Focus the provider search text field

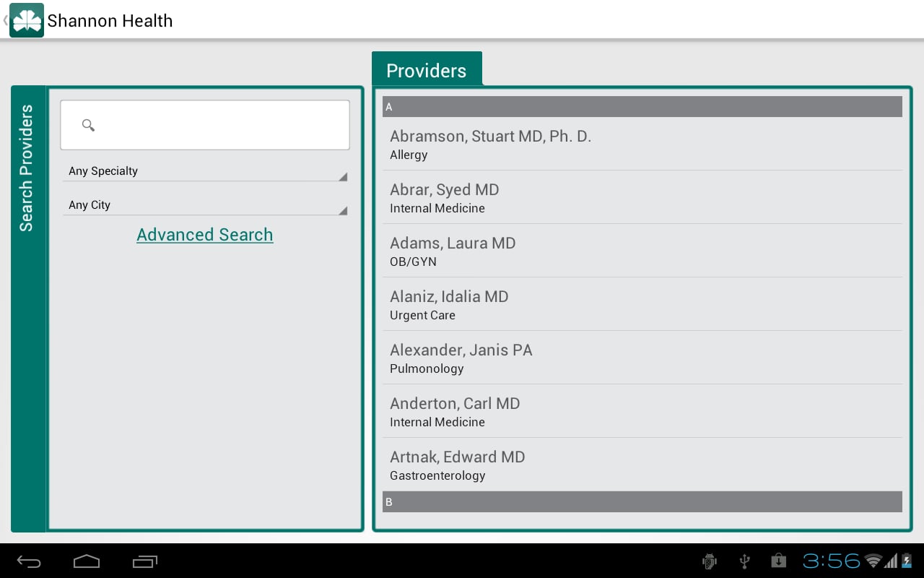(205, 125)
